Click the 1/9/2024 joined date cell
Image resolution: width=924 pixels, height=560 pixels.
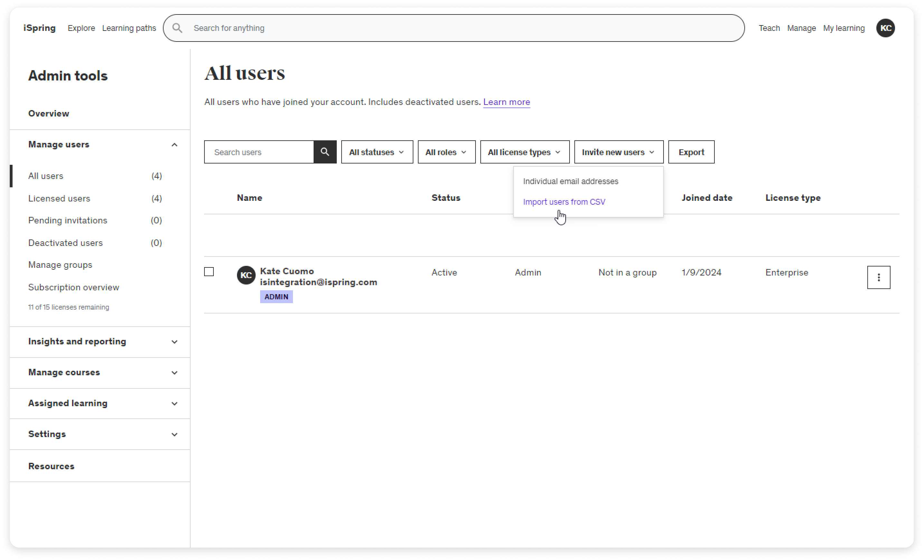coord(701,273)
